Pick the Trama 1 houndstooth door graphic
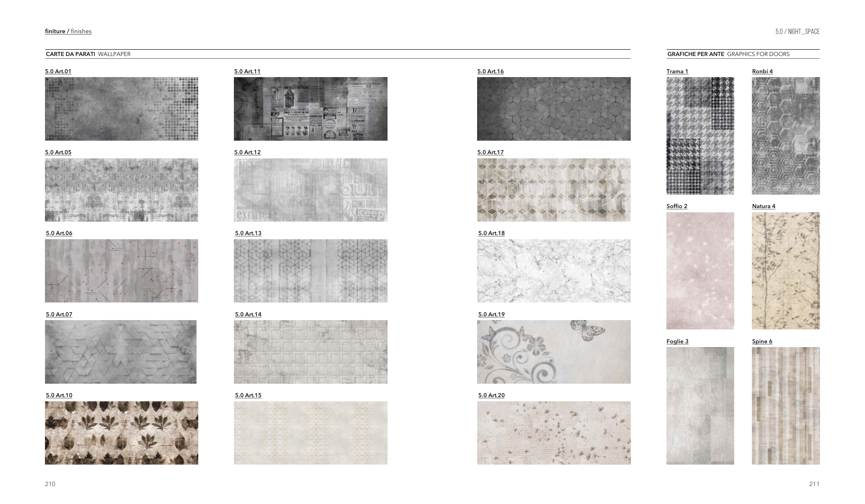865x504 pixels. coord(700,136)
